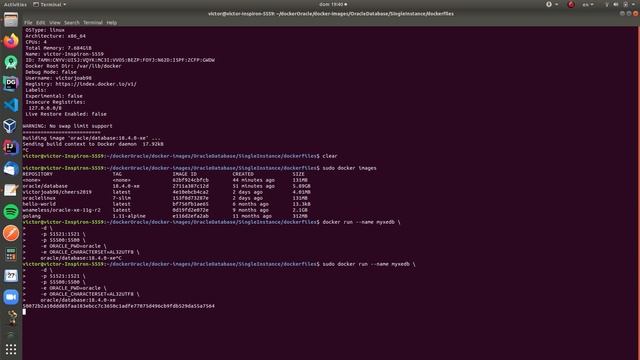Screen dimensions: 640x360
Task: Click the 'WARNING: No swap limit support' line
Action: coord(68,126)
